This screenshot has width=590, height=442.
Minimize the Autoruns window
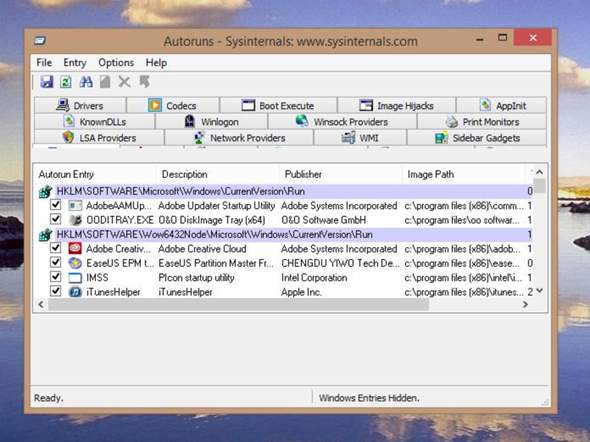[x=480, y=39]
